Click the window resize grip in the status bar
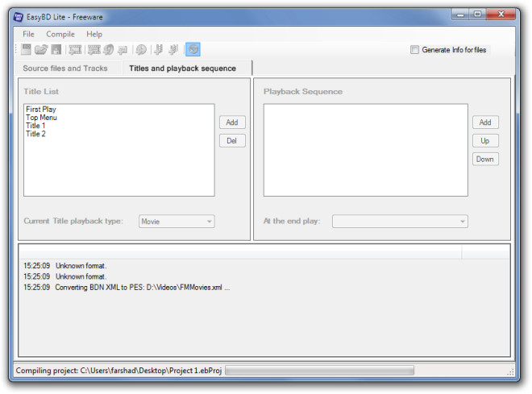Viewport: 532px width, 394px height. [510, 372]
